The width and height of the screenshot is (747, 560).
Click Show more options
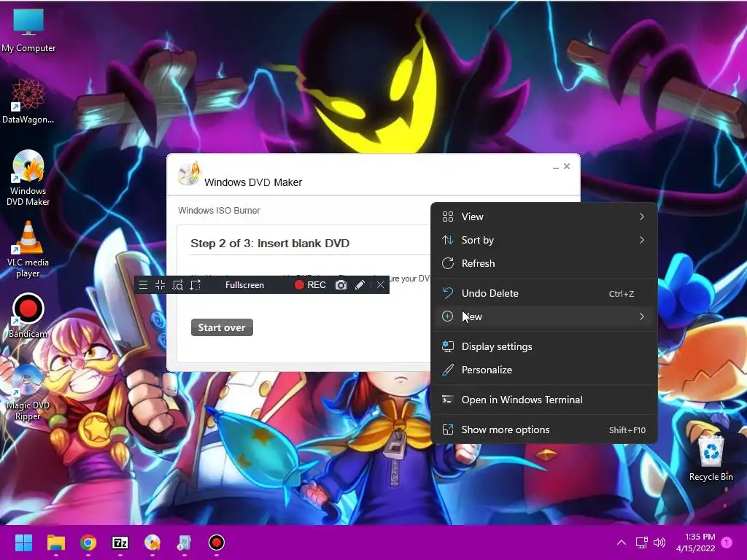543,430
